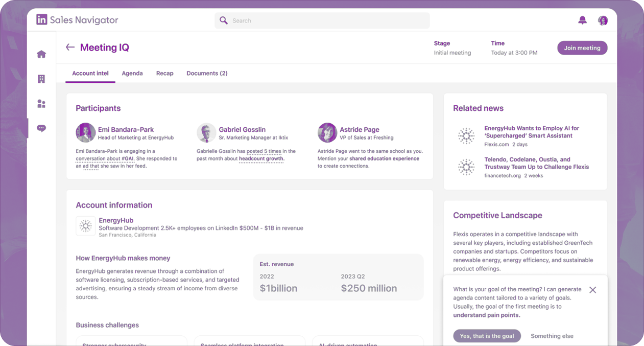
Task: Click the EnergyHub account name
Action: tap(116, 220)
